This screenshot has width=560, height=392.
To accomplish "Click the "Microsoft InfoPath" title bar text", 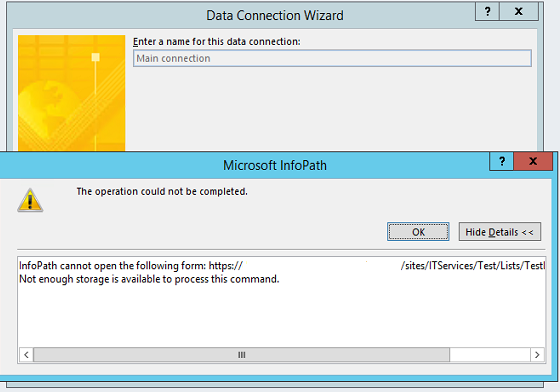I will (275, 165).
